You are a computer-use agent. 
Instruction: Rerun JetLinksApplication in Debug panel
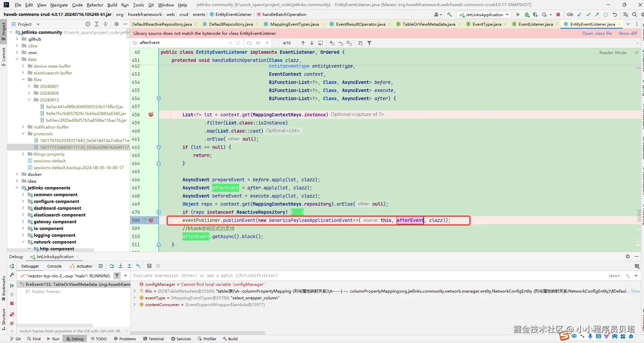point(12,266)
